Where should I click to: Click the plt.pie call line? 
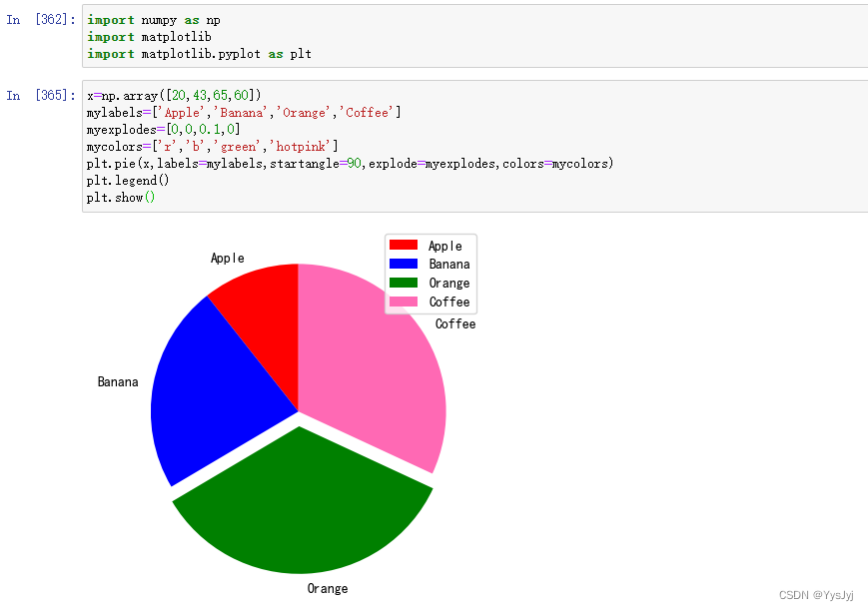pos(350,164)
